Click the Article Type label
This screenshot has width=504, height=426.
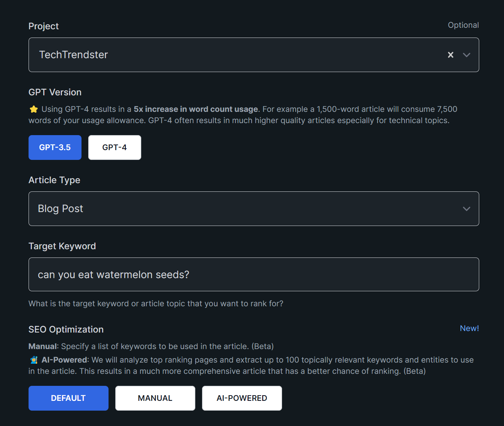54,180
